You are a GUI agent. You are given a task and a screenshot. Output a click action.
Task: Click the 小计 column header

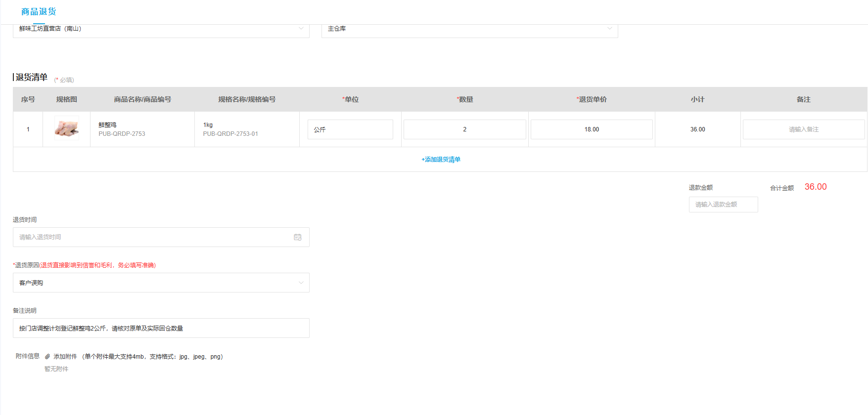698,99
